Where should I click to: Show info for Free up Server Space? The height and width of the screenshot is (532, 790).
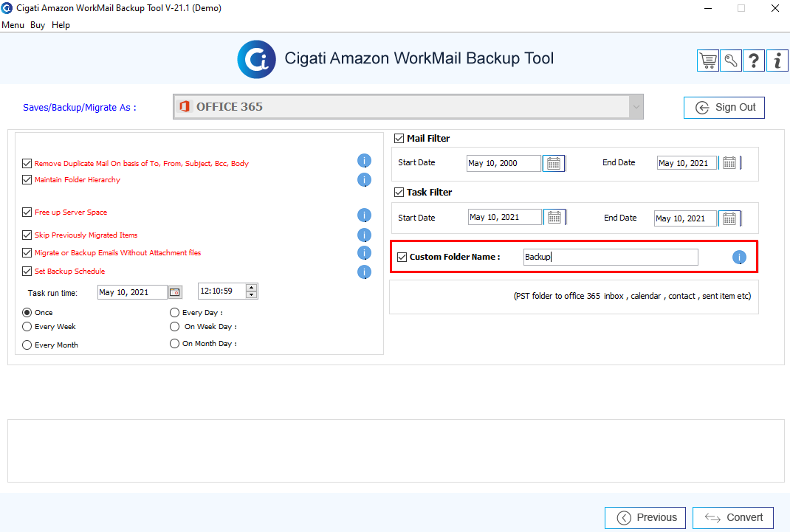pos(364,215)
